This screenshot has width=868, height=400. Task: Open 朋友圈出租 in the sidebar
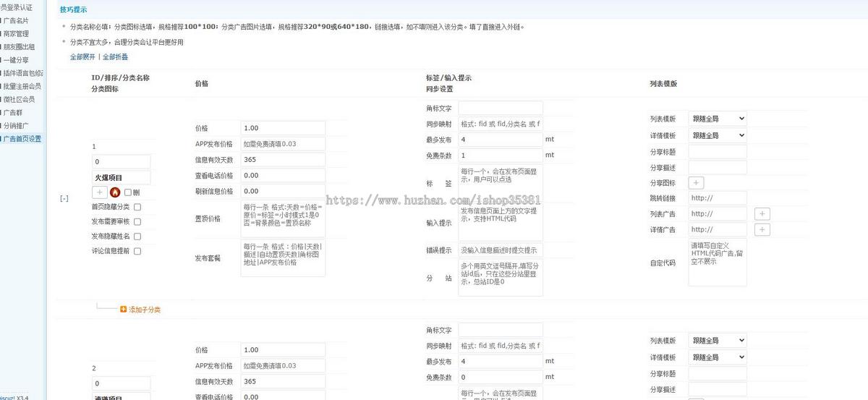[19, 46]
